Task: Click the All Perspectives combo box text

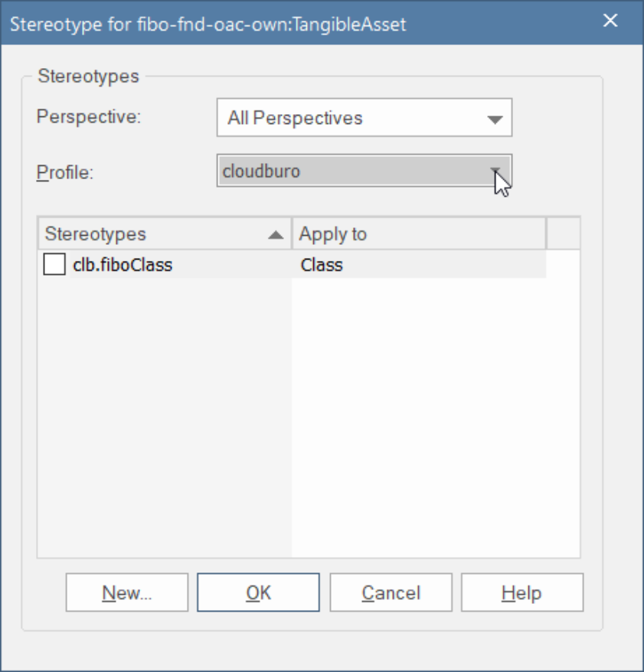Action: click(x=295, y=119)
